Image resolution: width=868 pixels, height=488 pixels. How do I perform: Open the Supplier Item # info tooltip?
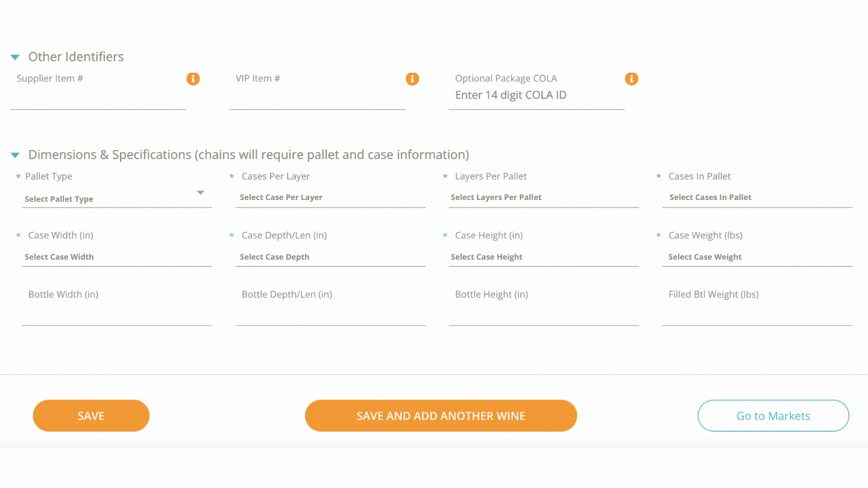[x=193, y=78]
